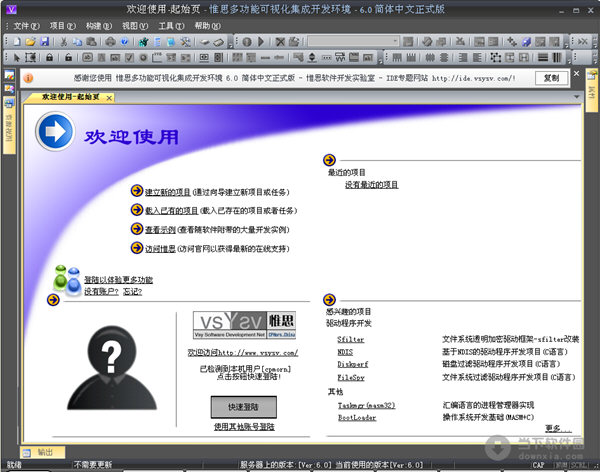The width and height of the screenshot is (600, 472).
Task: Click the Cut scissors icon
Action: (x=64, y=41)
